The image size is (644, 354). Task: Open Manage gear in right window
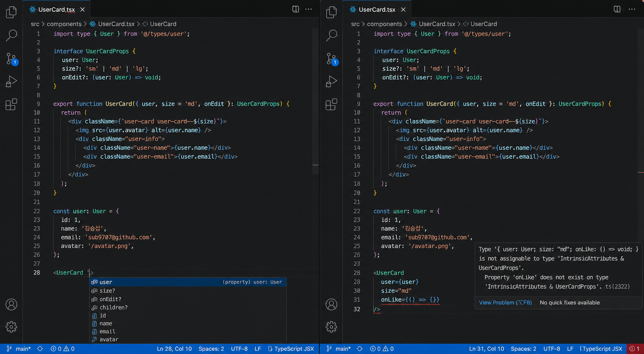[332, 327]
